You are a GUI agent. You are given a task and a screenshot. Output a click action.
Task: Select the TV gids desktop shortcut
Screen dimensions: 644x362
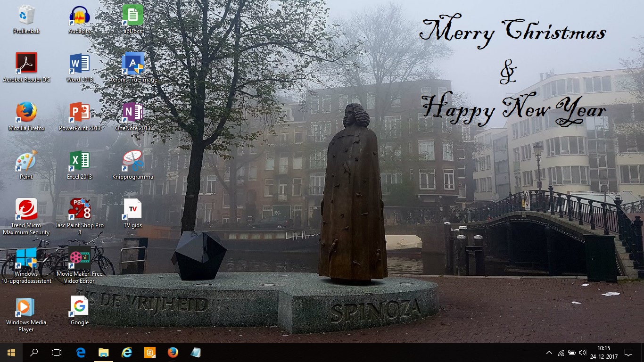point(132,209)
